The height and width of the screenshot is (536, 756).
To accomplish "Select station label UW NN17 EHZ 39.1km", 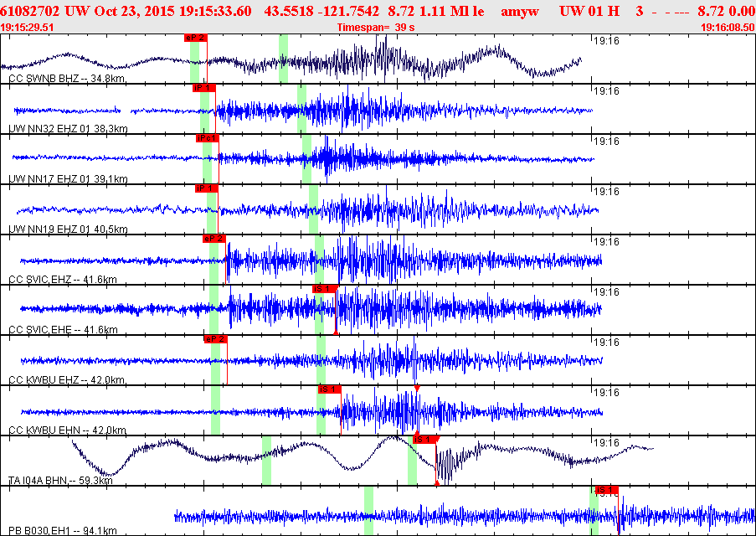I will [68, 179].
